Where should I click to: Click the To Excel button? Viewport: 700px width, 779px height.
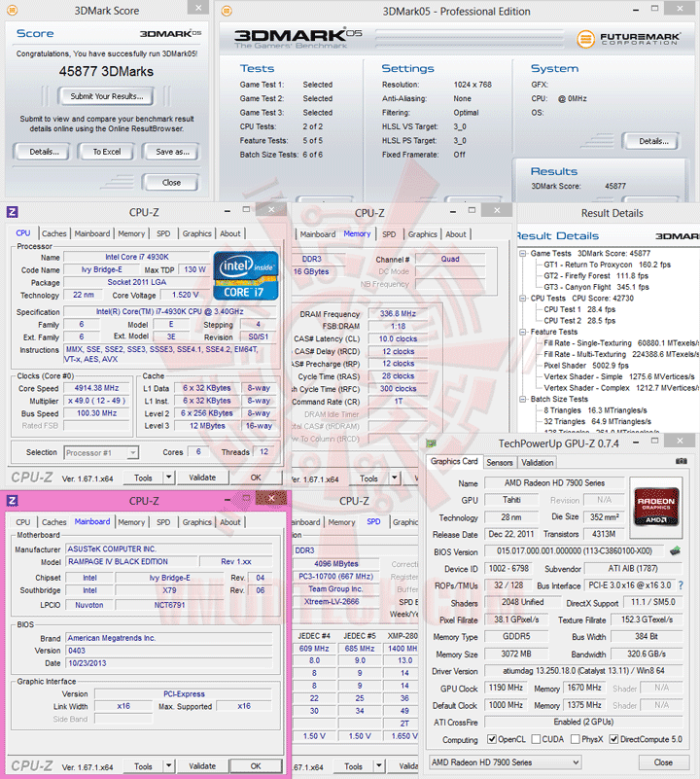(107, 152)
